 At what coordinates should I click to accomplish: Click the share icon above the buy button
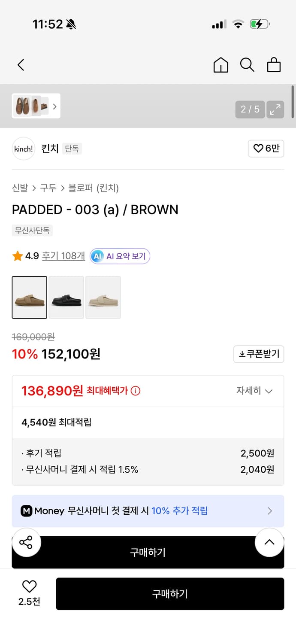coord(26,542)
